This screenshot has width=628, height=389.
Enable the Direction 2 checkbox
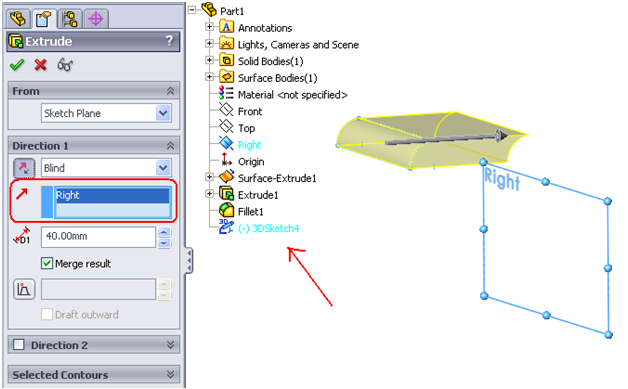coord(19,345)
